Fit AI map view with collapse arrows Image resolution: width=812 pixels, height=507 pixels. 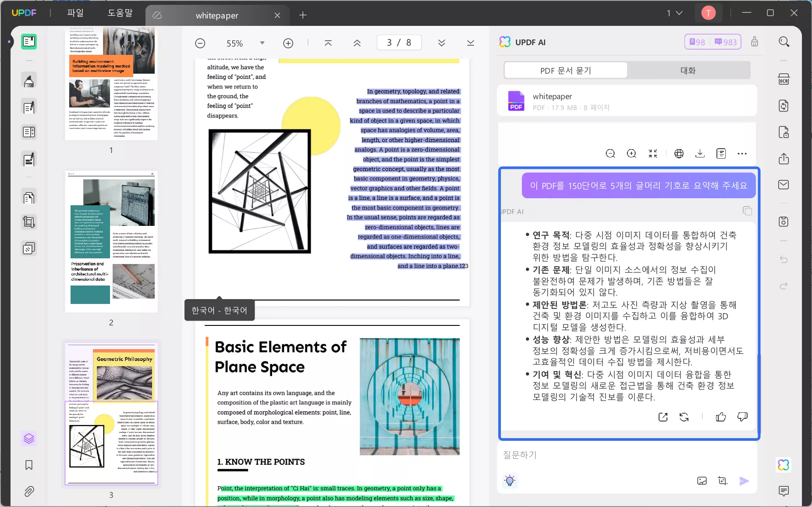point(653,154)
